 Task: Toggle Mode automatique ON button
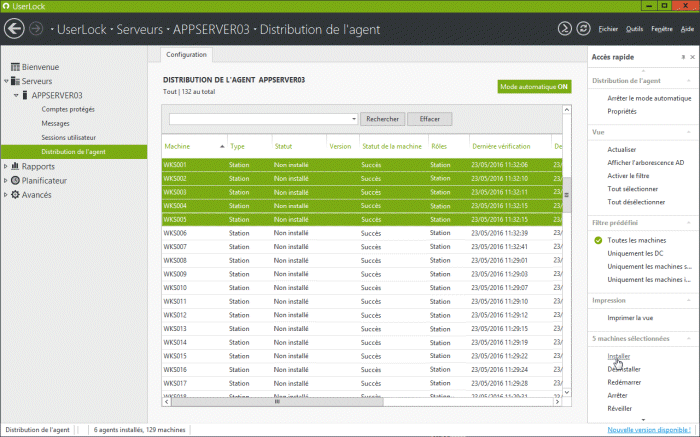tap(534, 87)
